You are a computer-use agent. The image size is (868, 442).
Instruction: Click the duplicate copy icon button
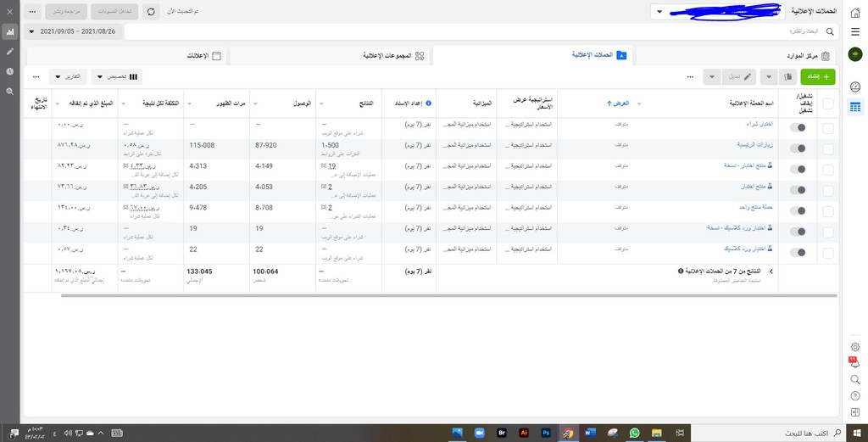[788, 76]
